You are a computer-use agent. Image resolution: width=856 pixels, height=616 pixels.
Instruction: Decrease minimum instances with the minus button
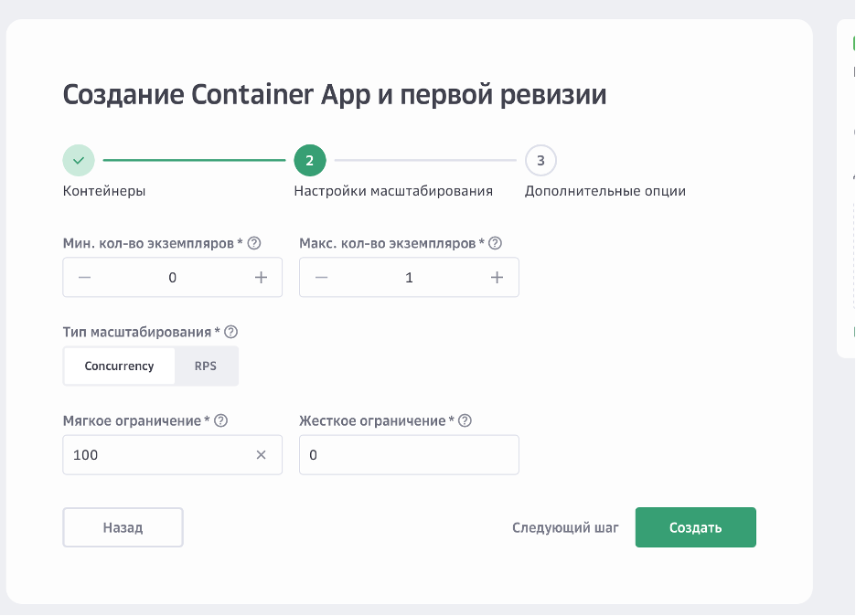[x=85, y=277]
